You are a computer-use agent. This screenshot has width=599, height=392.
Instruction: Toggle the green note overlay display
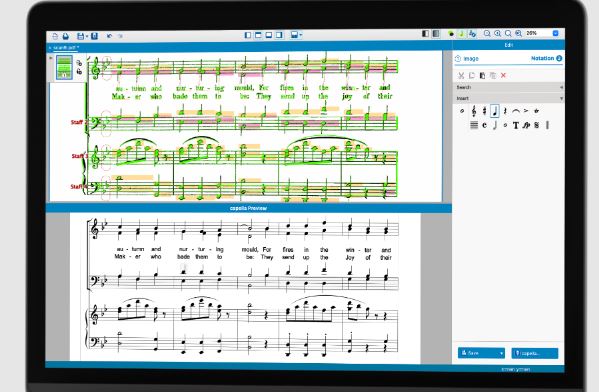click(461, 34)
